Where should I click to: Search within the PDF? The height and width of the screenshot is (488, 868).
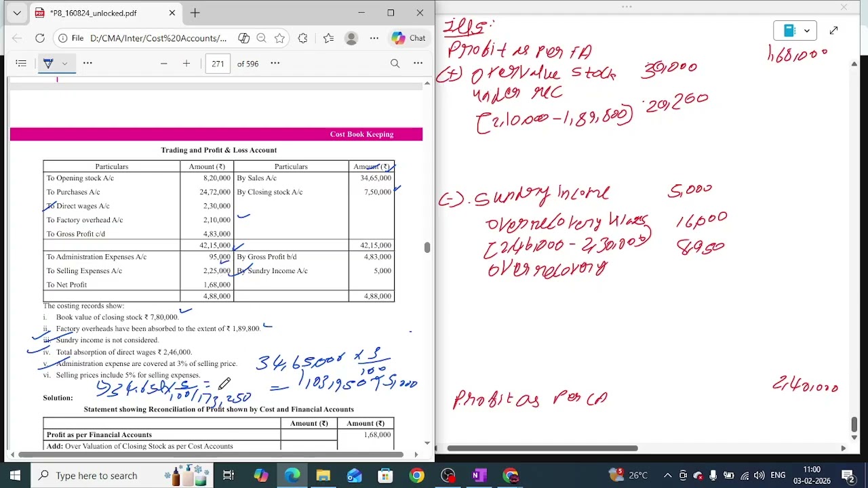395,63
